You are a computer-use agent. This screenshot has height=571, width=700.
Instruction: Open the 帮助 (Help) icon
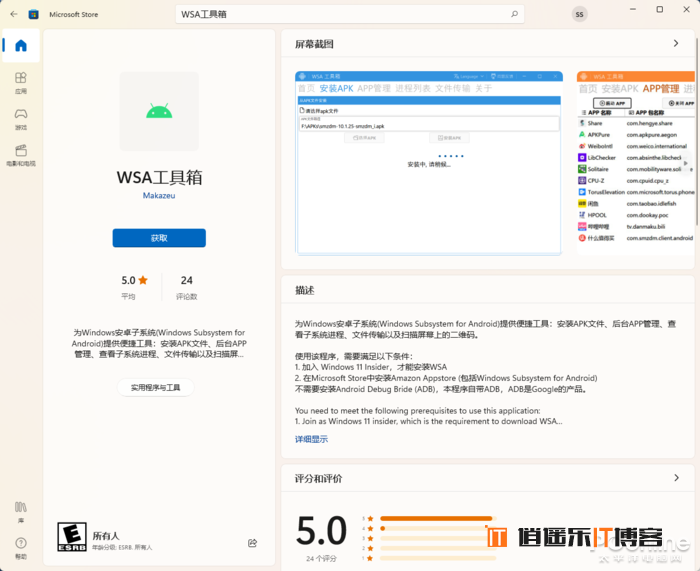[21, 548]
